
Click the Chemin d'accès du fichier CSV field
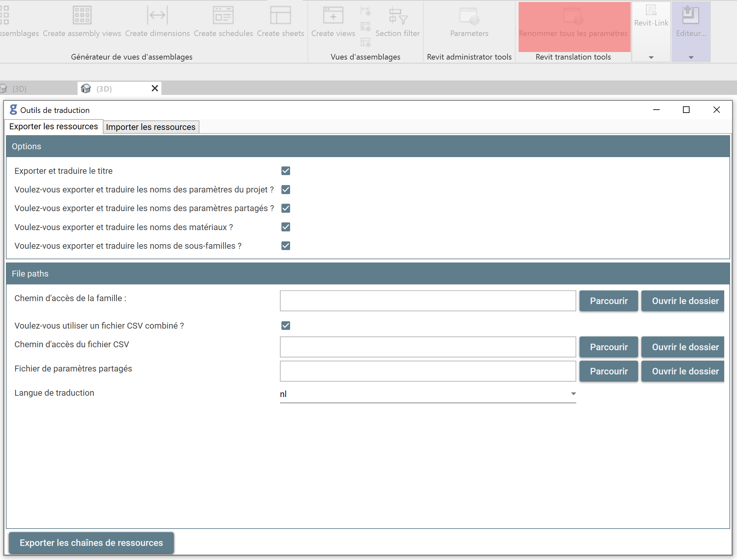click(x=428, y=347)
